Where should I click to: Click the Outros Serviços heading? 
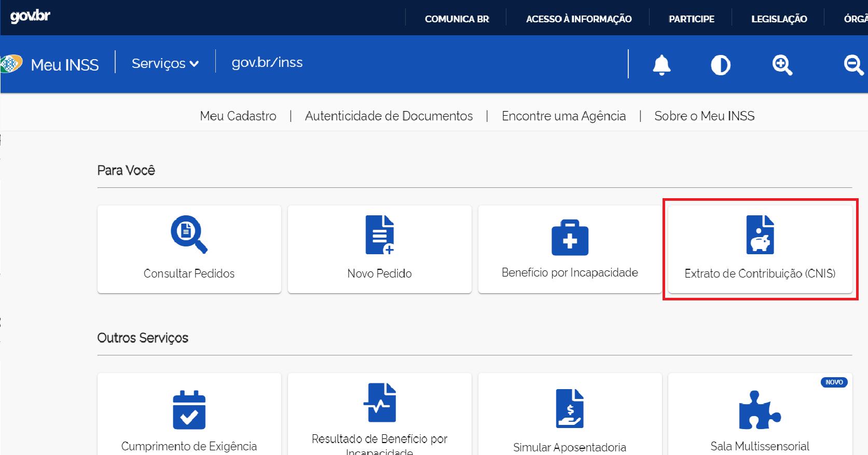point(143,338)
